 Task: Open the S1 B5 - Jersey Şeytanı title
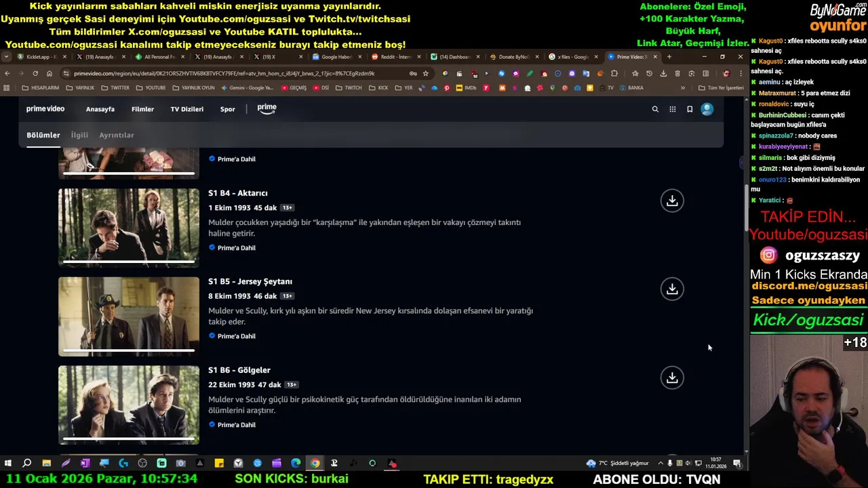point(250,281)
